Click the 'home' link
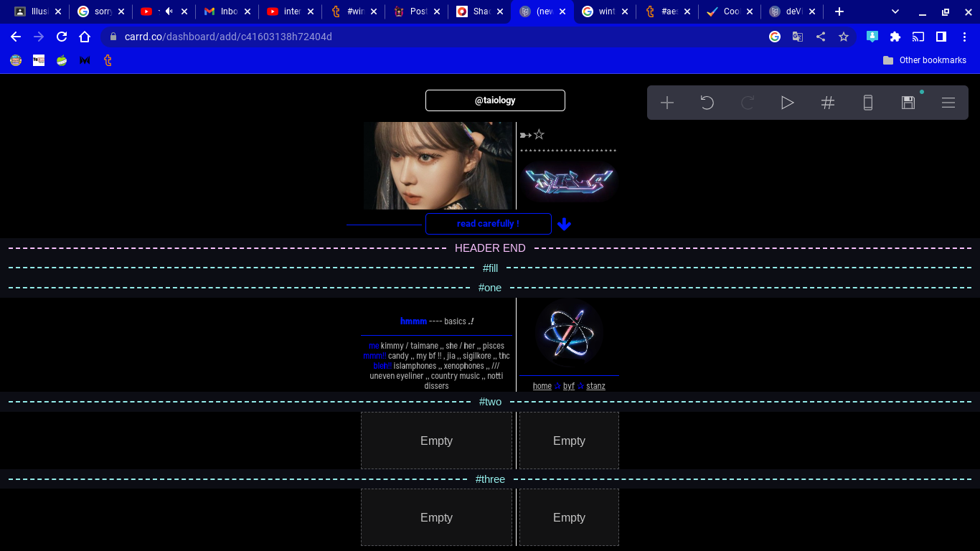The height and width of the screenshot is (551, 980). (542, 386)
